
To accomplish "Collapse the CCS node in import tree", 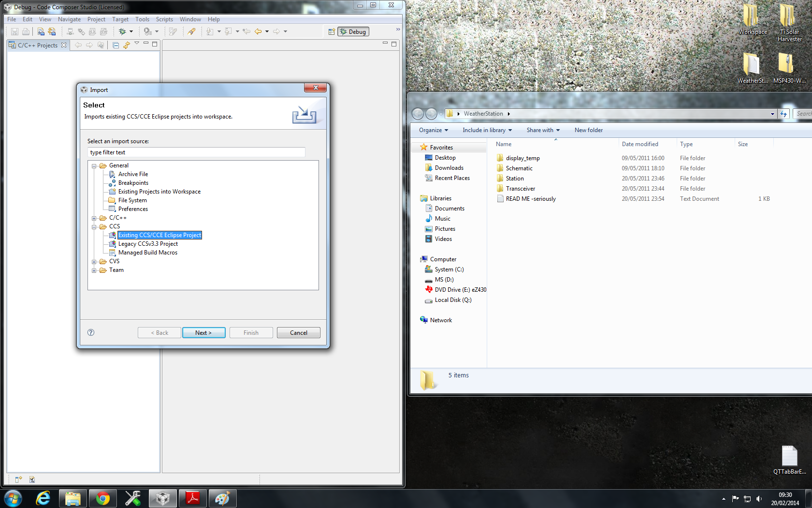I will pyautogui.click(x=94, y=227).
